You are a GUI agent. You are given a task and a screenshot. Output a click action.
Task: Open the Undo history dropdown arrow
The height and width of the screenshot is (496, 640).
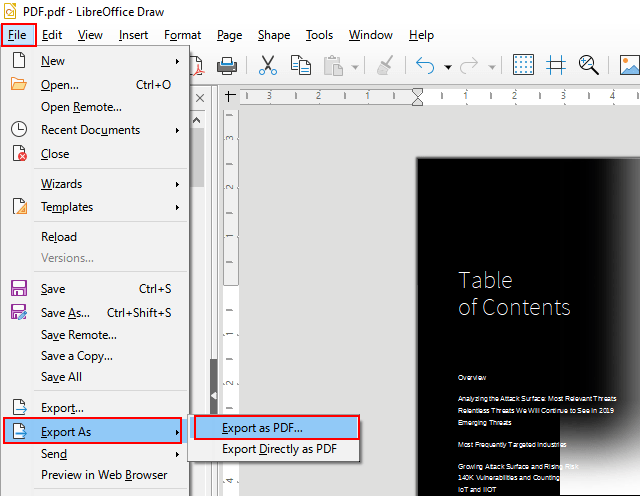coord(448,67)
